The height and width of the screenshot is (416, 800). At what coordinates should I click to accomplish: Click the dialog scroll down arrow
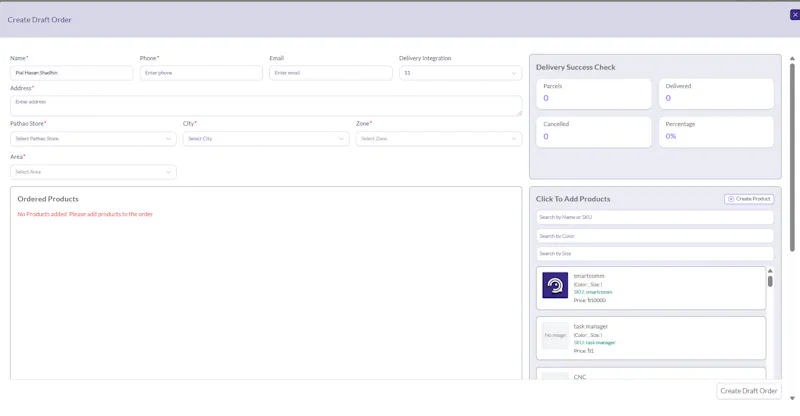(x=792, y=398)
